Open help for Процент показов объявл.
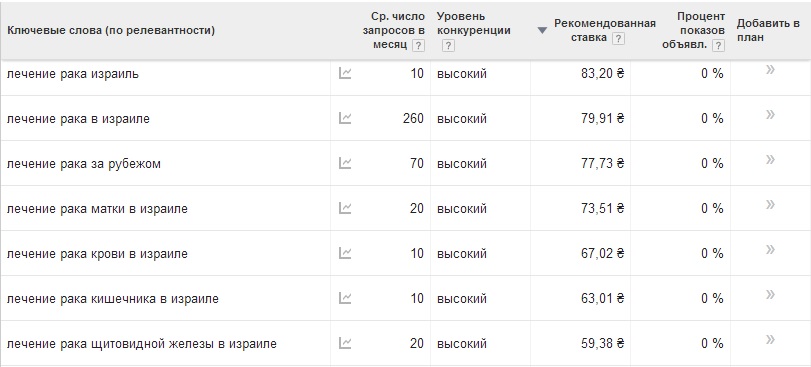This screenshot has width=811, height=367. (x=718, y=45)
